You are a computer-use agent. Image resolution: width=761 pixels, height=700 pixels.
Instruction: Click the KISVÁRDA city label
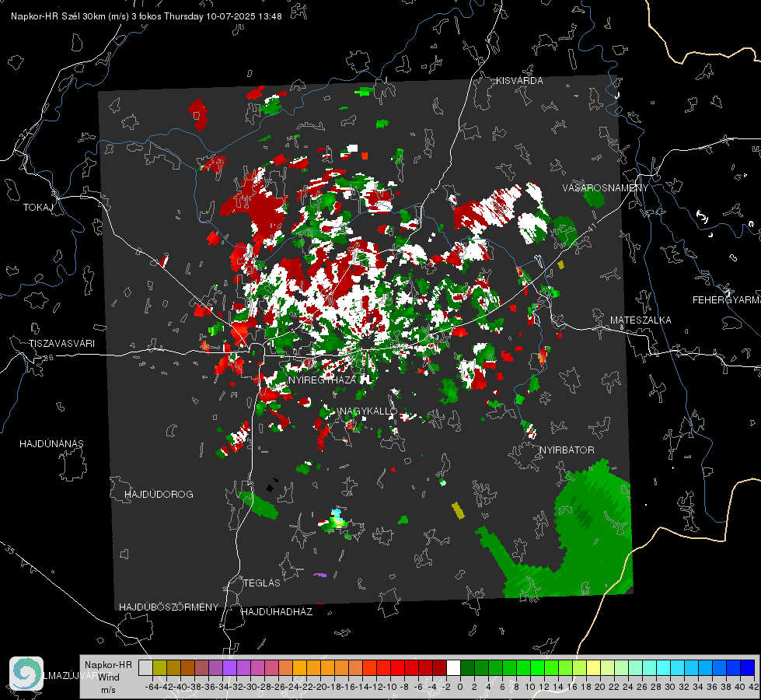click(x=519, y=81)
